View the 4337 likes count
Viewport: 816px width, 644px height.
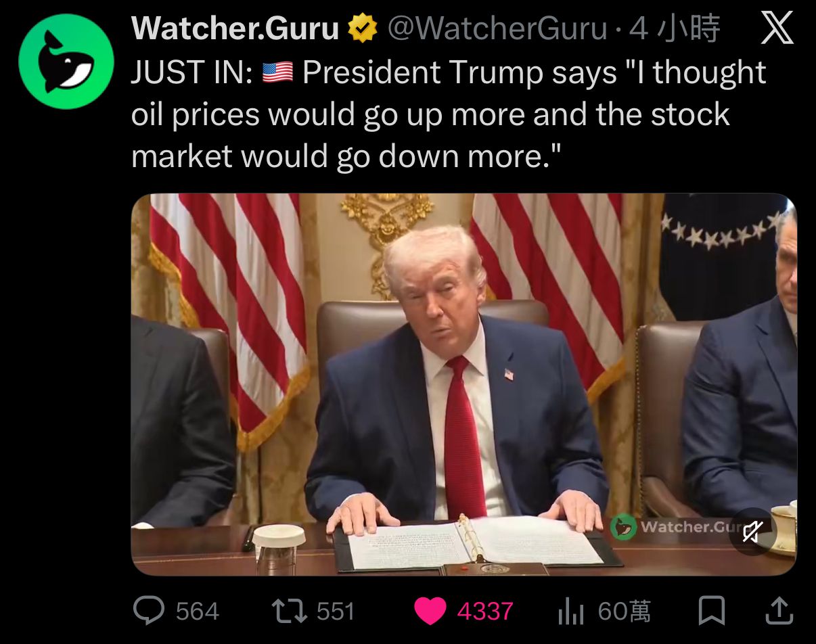tap(485, 612)
